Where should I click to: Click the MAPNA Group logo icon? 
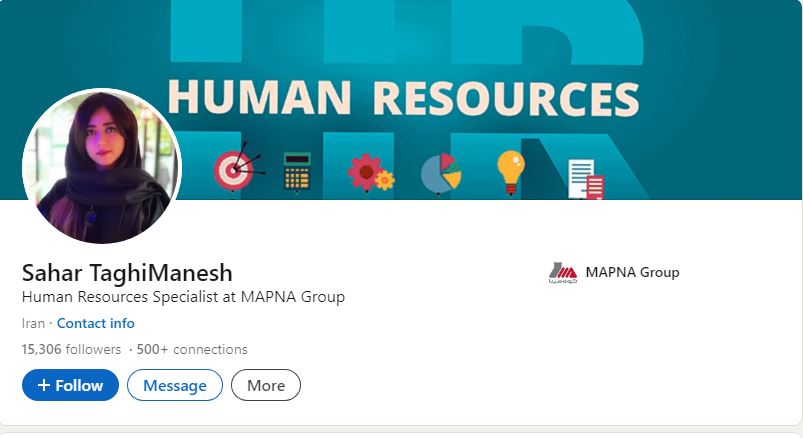pos(563,273)
